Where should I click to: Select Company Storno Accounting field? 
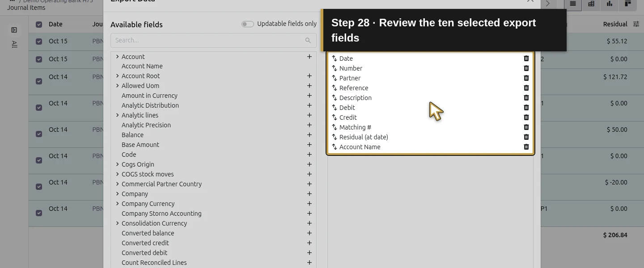click(161, 214)
